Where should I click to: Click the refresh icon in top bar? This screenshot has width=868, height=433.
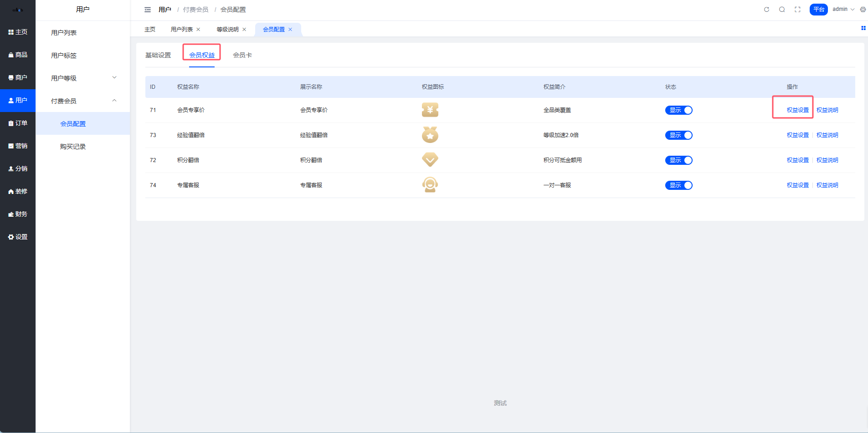click(x=766, y=10)
